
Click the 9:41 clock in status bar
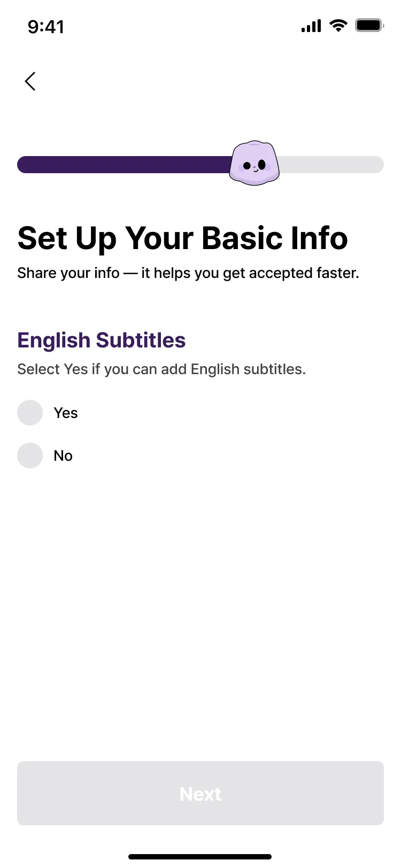[46, 26]
